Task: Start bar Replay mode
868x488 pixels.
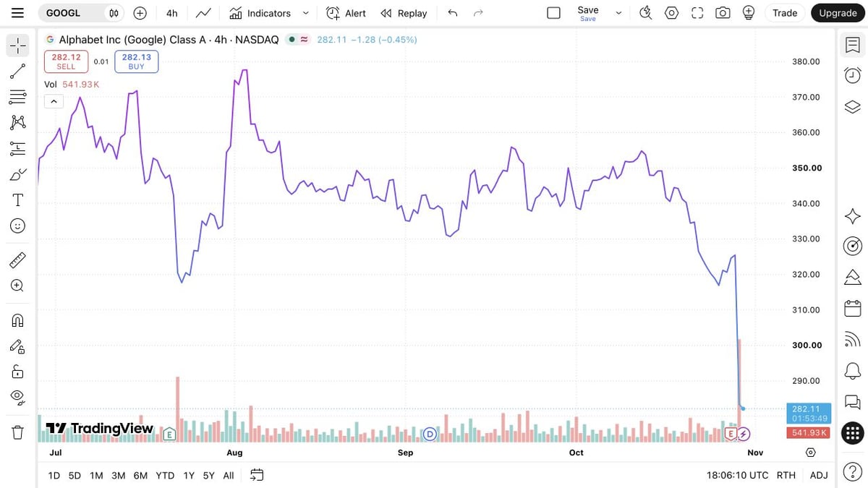Action: pos(404,13)
